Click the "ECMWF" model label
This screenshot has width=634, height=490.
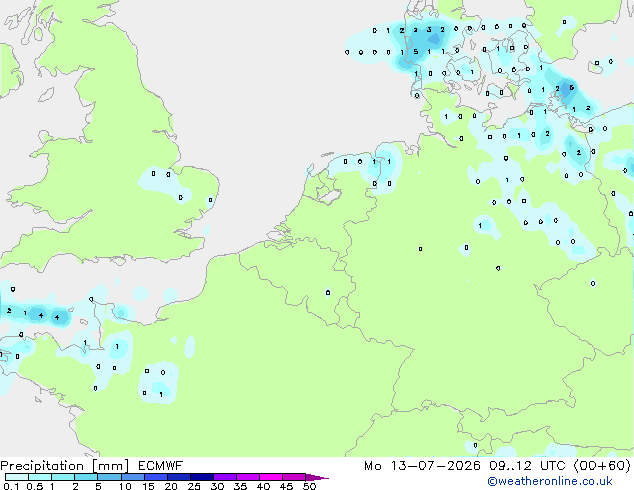(161, 466)
